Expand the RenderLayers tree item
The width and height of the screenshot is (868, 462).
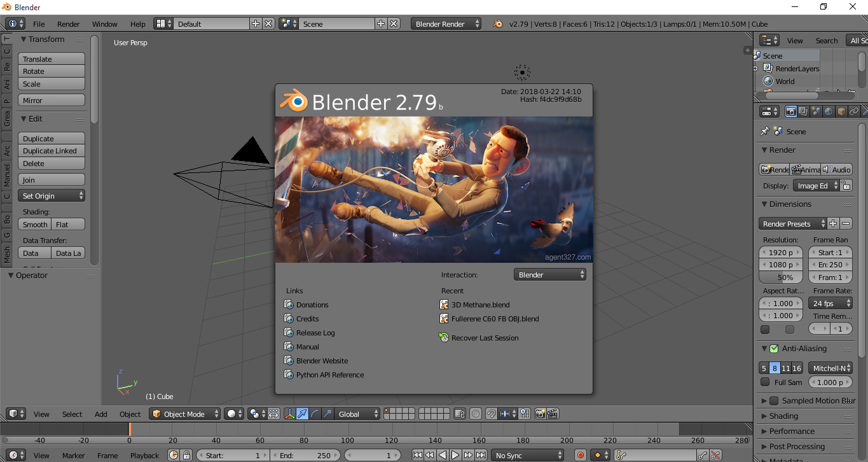point(755,69)
